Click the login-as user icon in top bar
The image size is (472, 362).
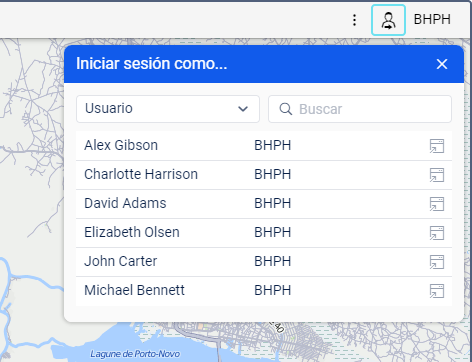tap(388, 20)
